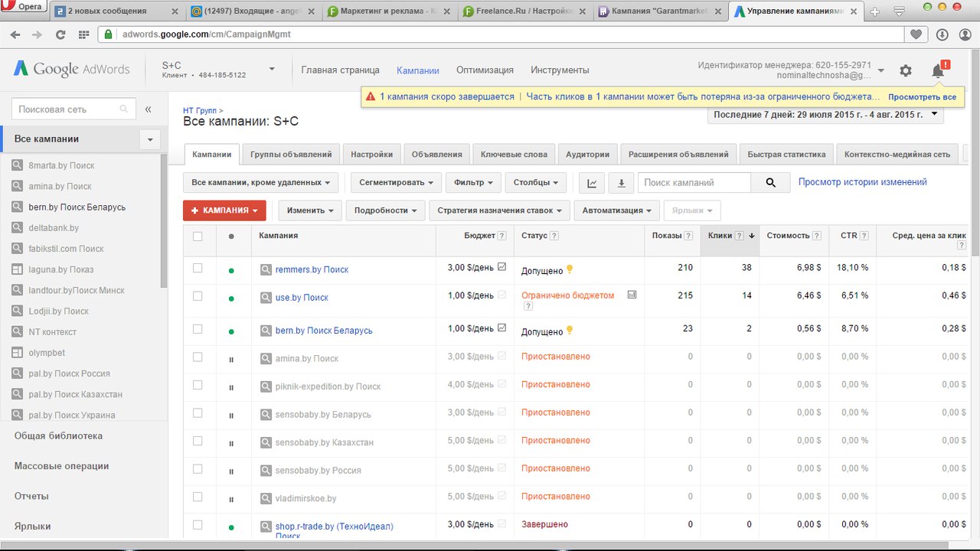Expand the Сегментировать dropdown
980x551 pixels.
396,183
